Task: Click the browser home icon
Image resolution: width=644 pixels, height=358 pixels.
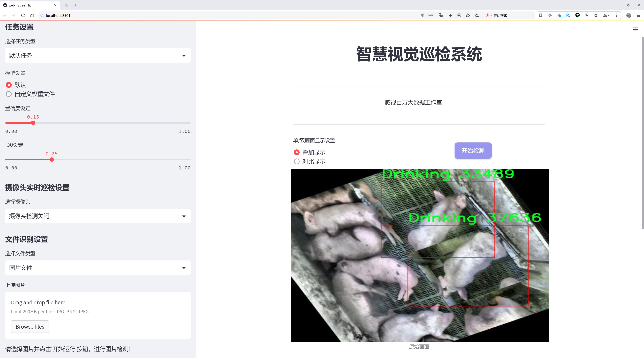Action: point(32,15)
